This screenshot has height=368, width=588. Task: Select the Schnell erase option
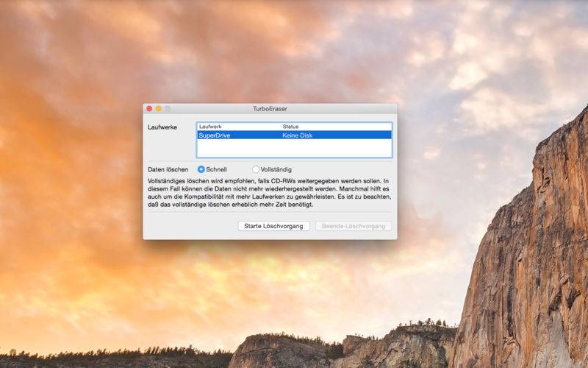[x=201, y=169]
